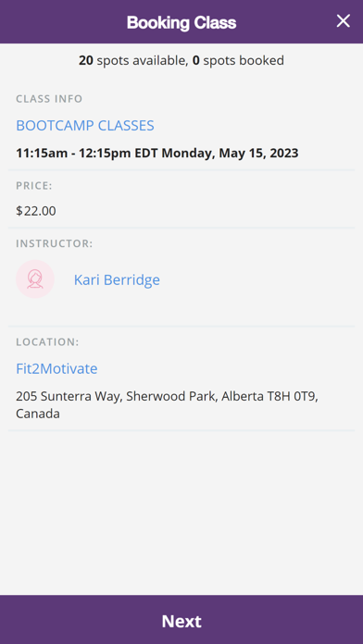Screen dimensions: 363x644
Task: Open the BOOTCAMP CLASSES link
Action: [85, 126]
